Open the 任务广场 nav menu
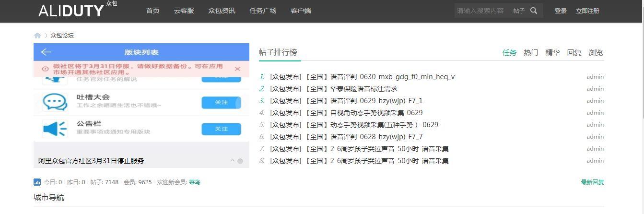This screenshot has width=644, height=214. (x=263, y=11)
